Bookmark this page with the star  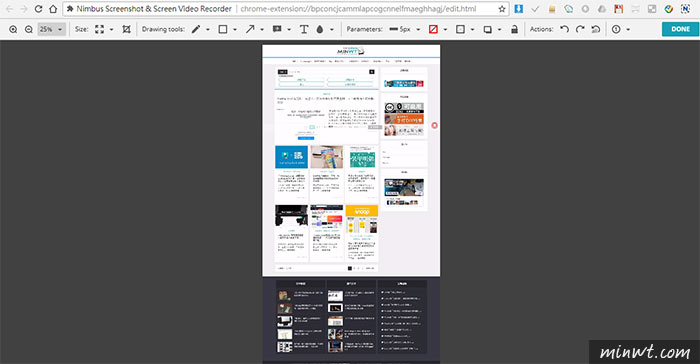tap(502, 9)
